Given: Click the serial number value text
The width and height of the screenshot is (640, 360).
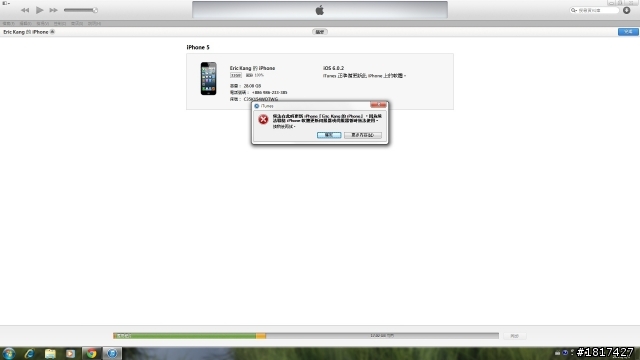Looking at the screenshot, I should (x=261, y=99).
